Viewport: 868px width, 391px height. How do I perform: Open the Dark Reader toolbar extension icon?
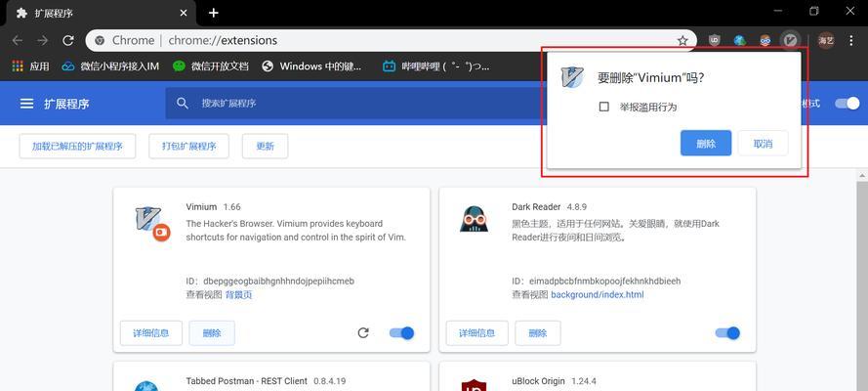click(x=765, y=40)
